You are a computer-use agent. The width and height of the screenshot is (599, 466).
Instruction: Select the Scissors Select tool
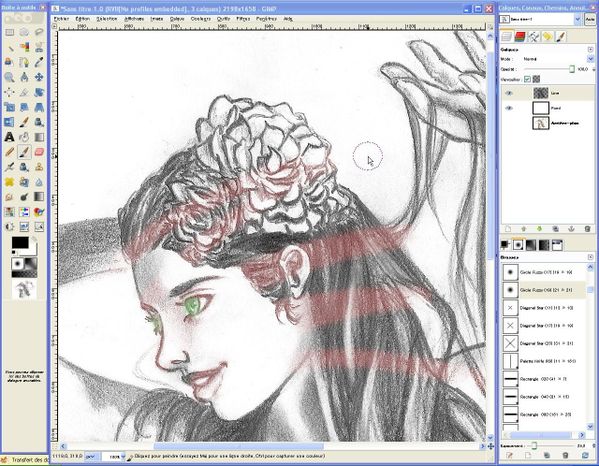(x=39, y=47)
